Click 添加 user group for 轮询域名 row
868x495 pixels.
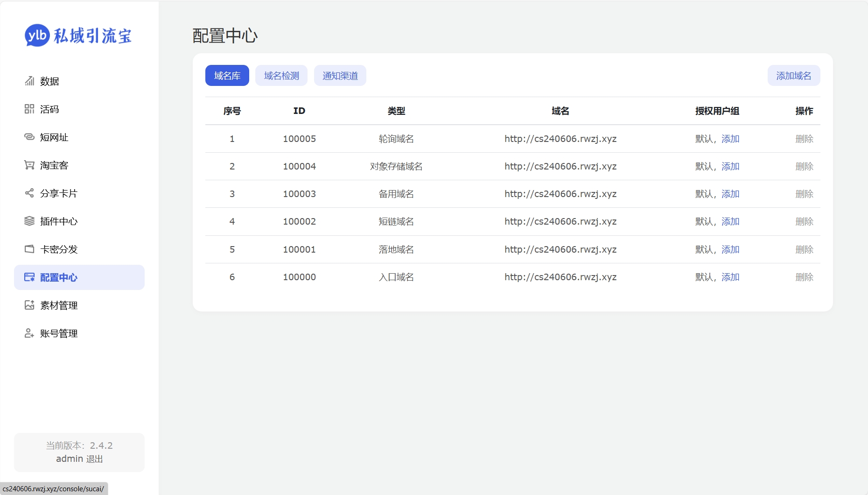(730, 139)
